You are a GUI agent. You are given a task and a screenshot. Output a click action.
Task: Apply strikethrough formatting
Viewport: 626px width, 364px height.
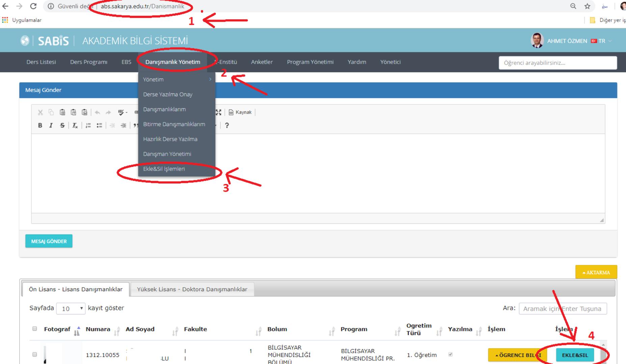coord(62,125)
